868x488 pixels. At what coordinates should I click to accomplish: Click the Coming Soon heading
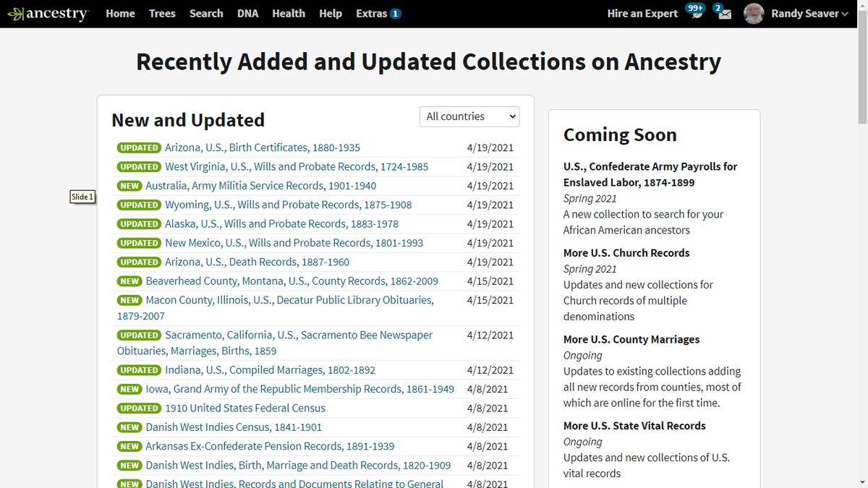[620, 134]
